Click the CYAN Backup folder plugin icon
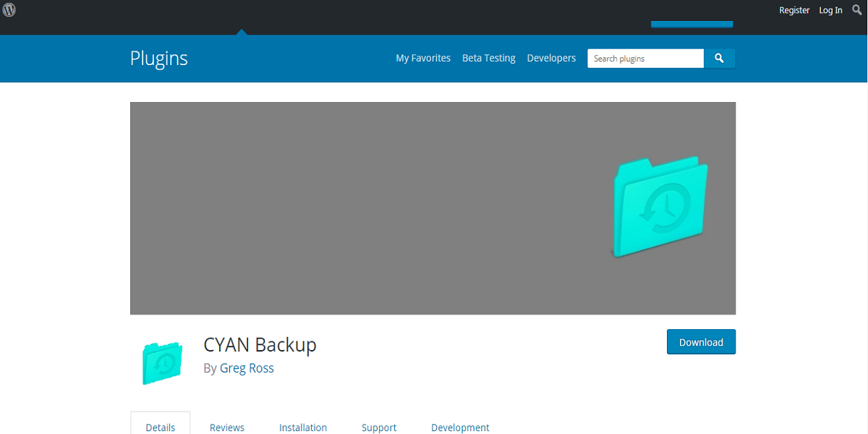The height and width of the screenshot is (434, 868). pyautogui.click(x=161, y=362)
